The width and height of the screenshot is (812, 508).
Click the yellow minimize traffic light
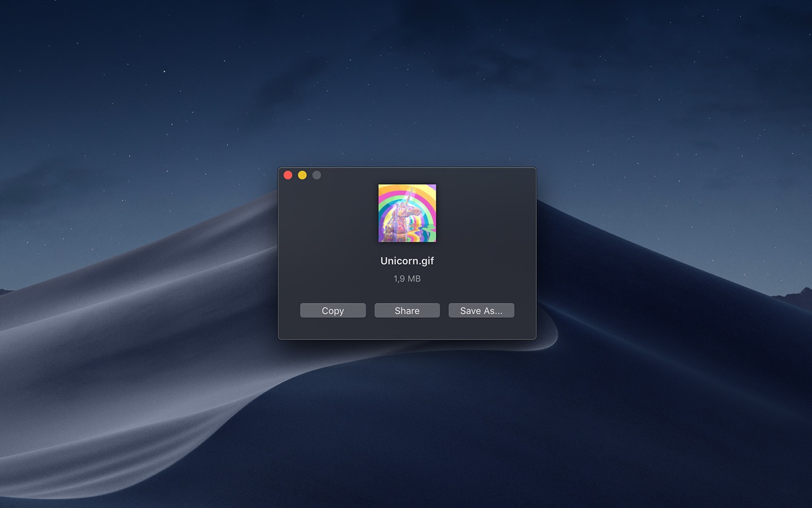pos(302,175)
